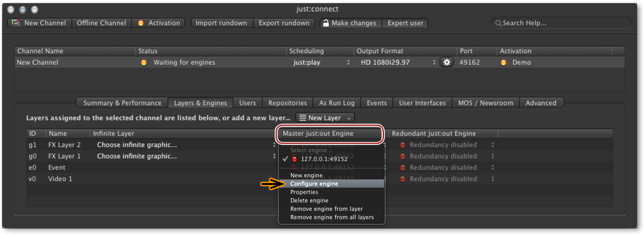
Task: Switch to Expert user mode
Action: (405, 23)
